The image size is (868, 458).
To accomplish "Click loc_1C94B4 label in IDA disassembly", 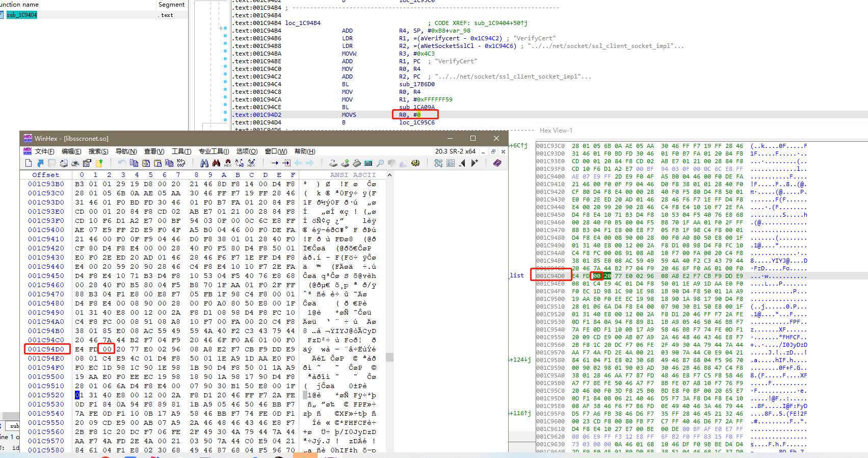I will [303, 23].
